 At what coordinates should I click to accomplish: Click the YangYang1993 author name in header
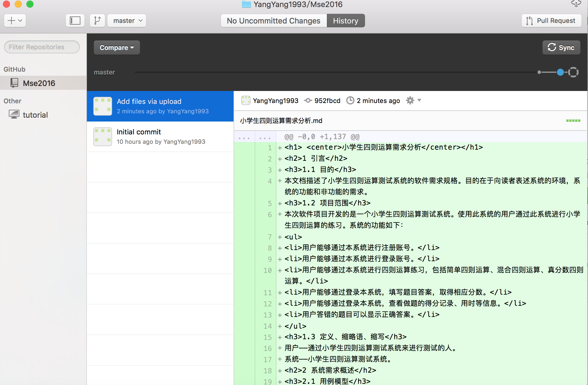pyautogui.click(x=276, y=101)
